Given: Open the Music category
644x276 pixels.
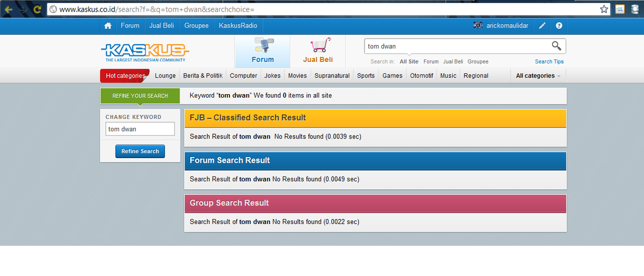Looking at the screenshot, I should tap(448, 76).
